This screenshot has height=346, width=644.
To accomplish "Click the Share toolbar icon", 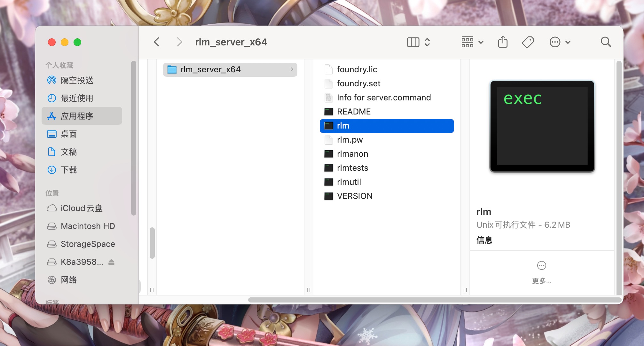I will pos(503,42).
